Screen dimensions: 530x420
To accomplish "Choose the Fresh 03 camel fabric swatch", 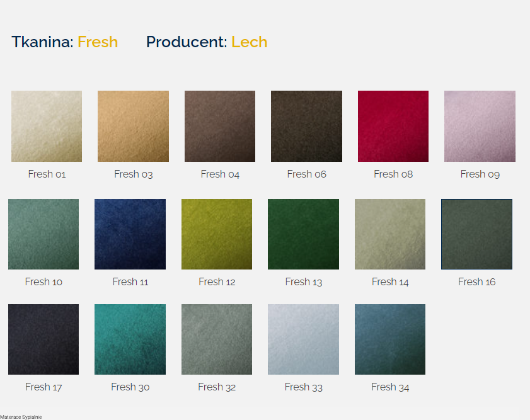I will coord(133,126).
